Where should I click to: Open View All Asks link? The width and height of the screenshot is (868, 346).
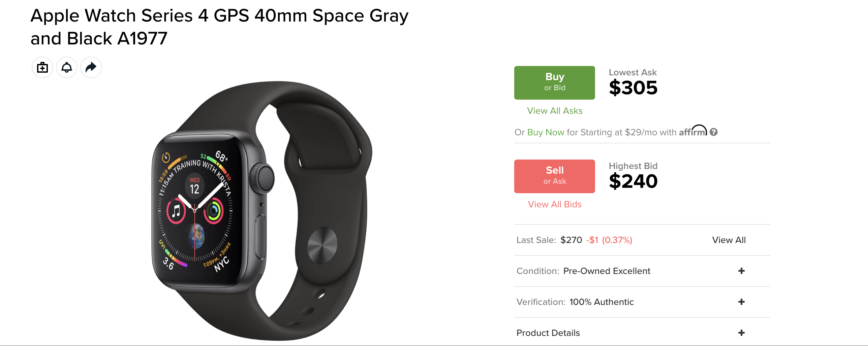point(555,111)
